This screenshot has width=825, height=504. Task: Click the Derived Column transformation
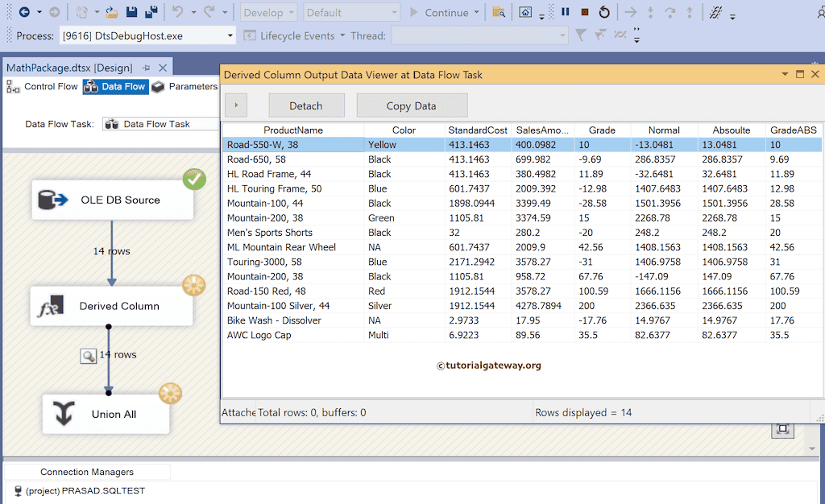tap(113, 306)
